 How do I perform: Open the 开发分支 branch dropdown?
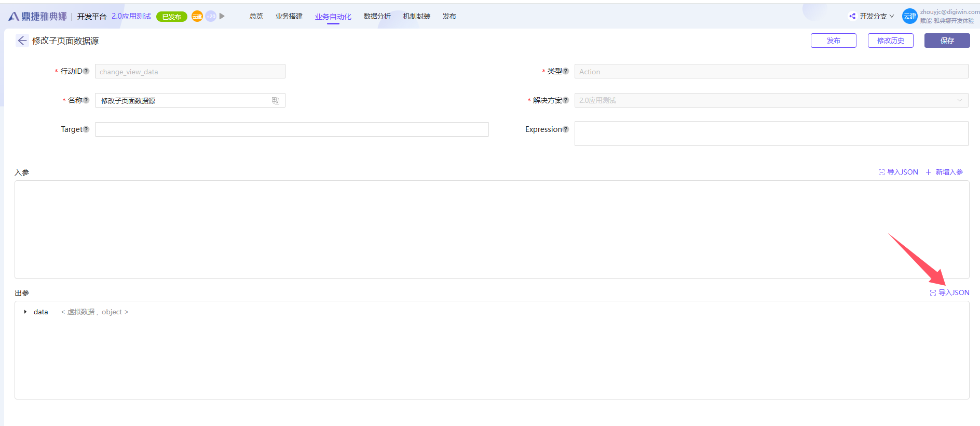[877, 16]
